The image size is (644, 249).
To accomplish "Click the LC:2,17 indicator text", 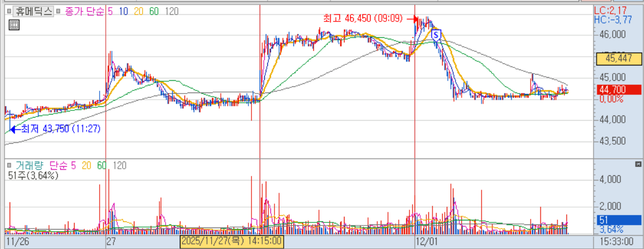I will click(x=611, y=10).
